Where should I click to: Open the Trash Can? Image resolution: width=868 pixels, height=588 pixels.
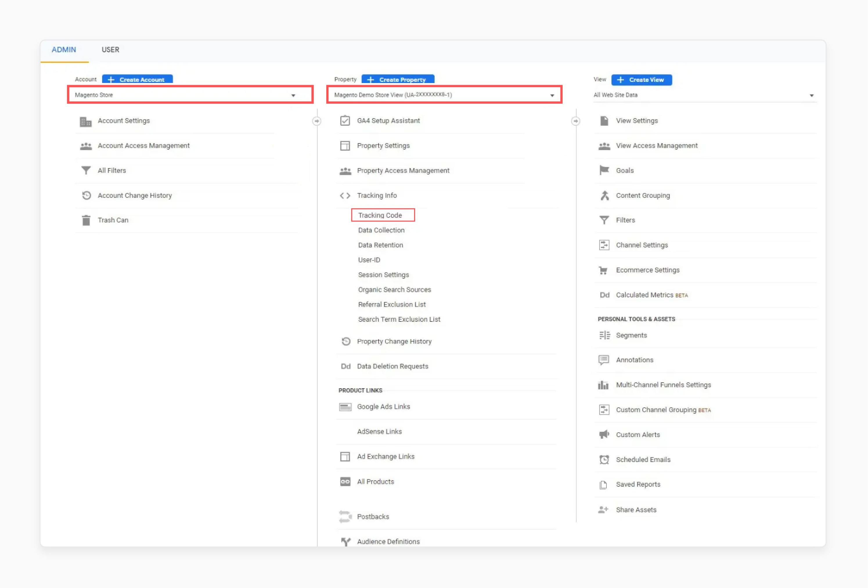(86, 220)
